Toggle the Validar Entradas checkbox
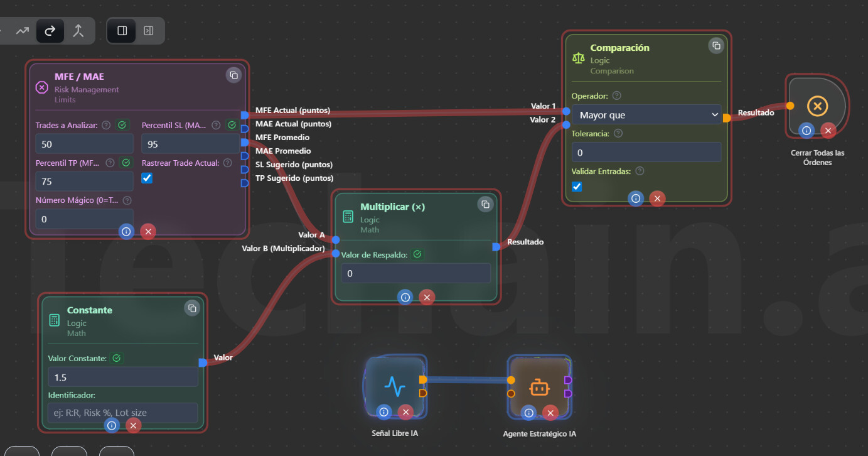 pos(577,187)
